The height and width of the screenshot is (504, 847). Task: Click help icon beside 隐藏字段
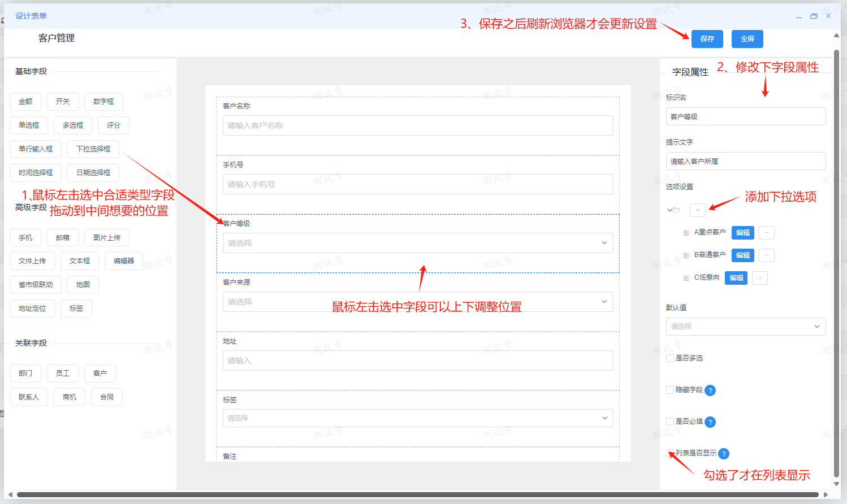pyautogui.click(x=711, y=390)
